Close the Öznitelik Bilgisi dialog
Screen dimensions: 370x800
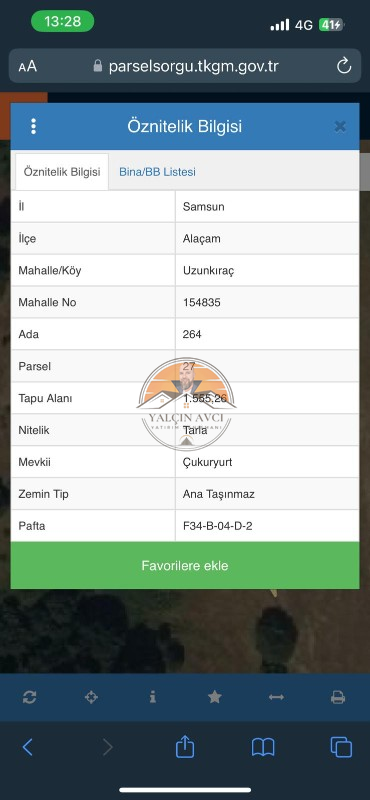(340, 127)
